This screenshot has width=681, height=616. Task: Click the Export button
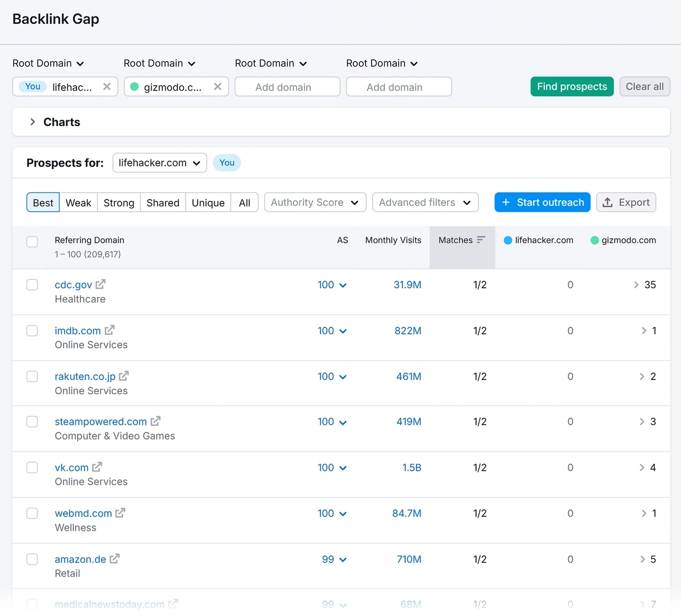[626, 202]
